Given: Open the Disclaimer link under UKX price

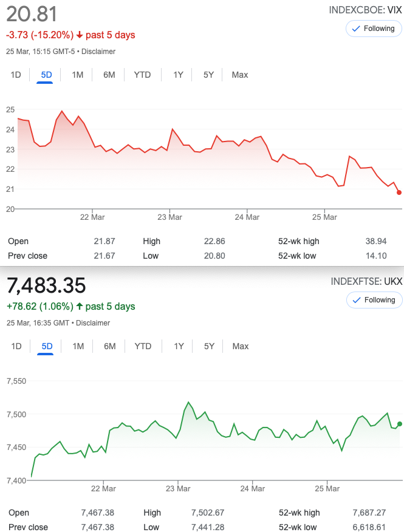Looking at the screenshot, I should coord(93,323).
